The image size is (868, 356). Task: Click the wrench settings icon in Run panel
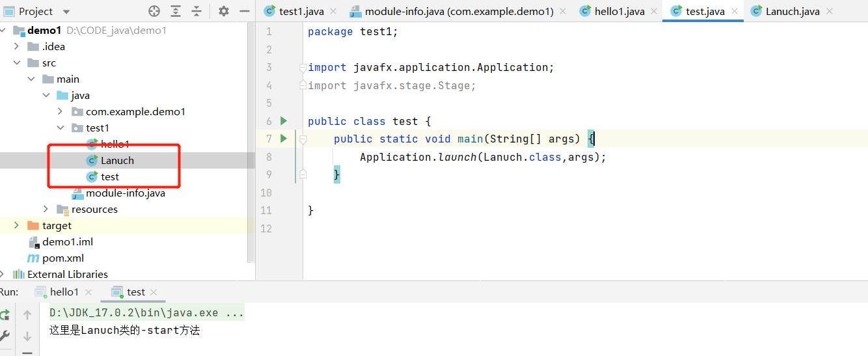click(5, 336)
